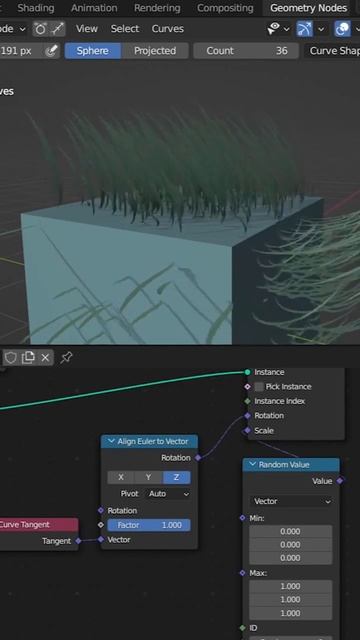Toggle the viewport overlays icon

342,29
